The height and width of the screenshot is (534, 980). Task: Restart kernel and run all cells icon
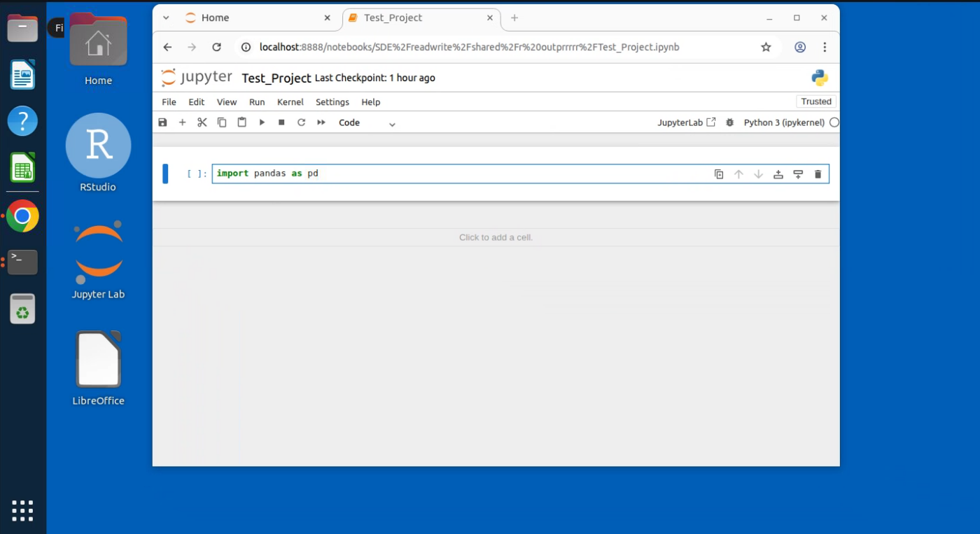[x=321, y=122]
